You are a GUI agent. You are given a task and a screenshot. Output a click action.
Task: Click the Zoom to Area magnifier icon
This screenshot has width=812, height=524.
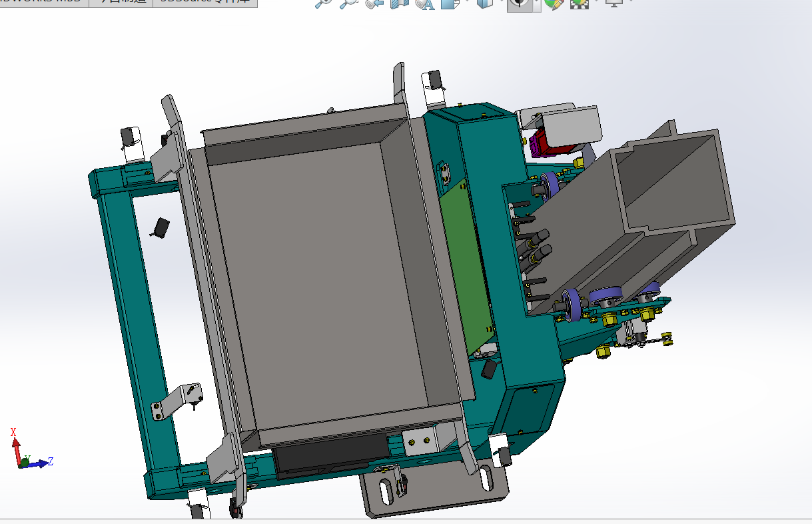348,3
